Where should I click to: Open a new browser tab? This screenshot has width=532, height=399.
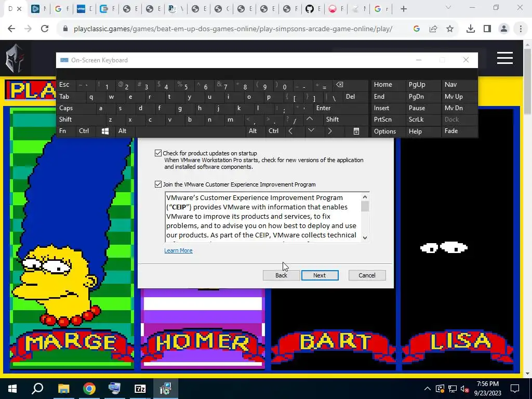pos(403,9)
